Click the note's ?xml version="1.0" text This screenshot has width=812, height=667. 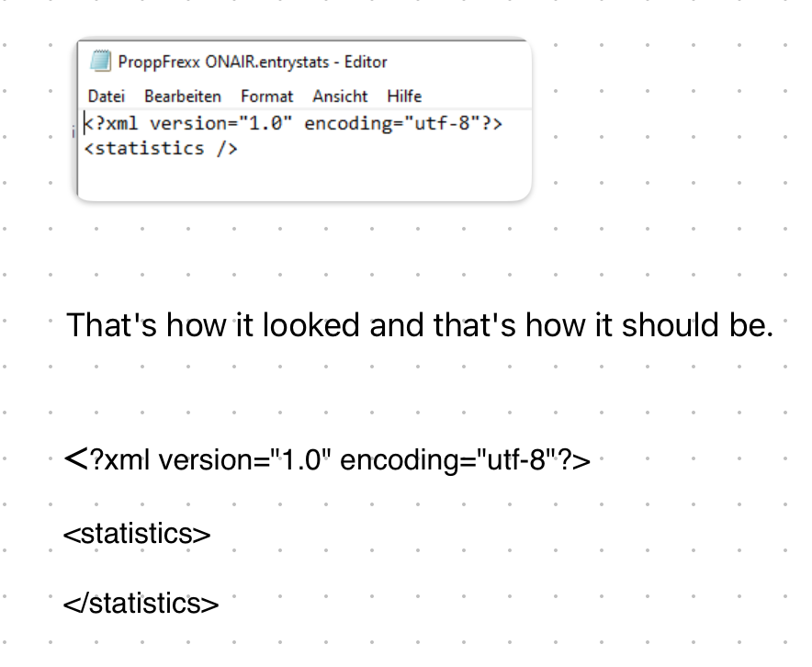[x=209, y=459]
